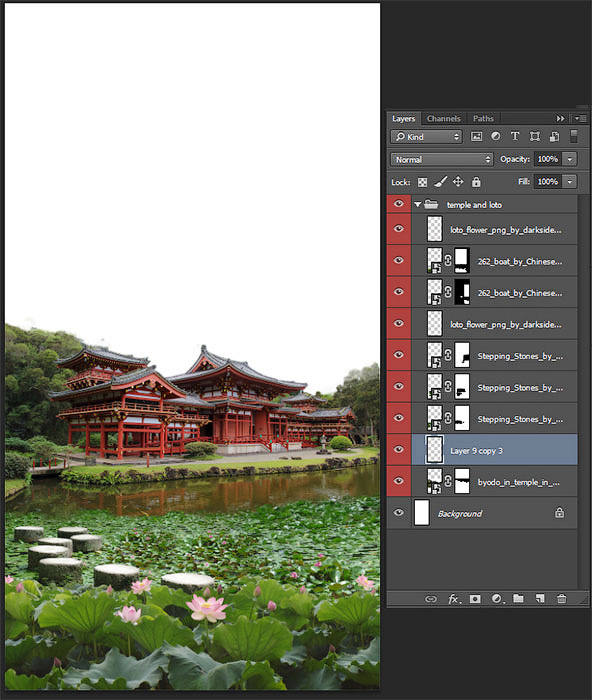Select the Background layer name
Screen dimensions: 592x700
(x=460, y=514)
